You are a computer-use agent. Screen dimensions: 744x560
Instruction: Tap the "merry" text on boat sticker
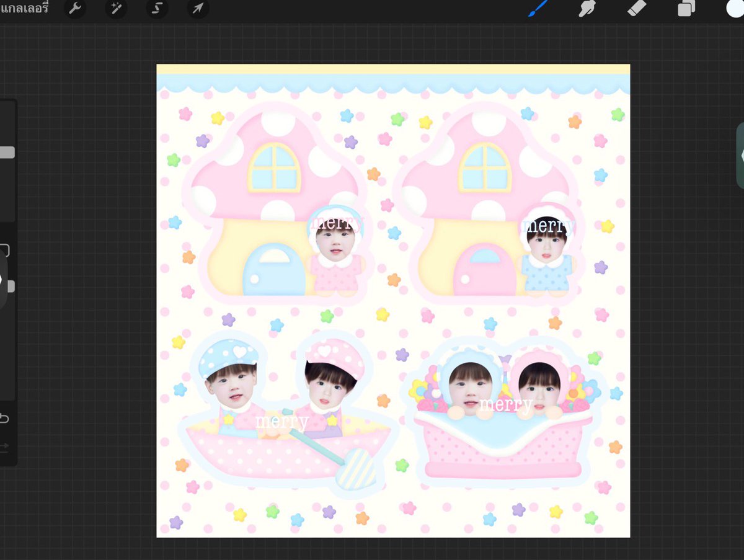tap(282, 422)
